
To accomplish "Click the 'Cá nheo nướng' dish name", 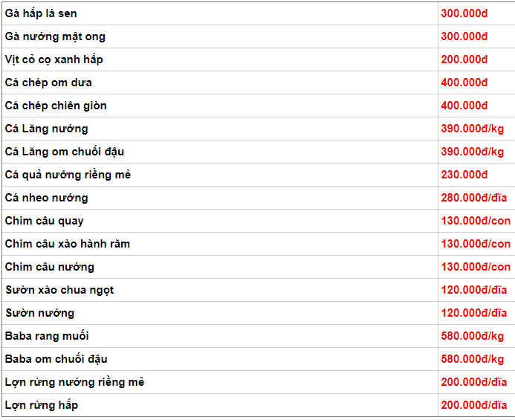I will coord(46,198).
